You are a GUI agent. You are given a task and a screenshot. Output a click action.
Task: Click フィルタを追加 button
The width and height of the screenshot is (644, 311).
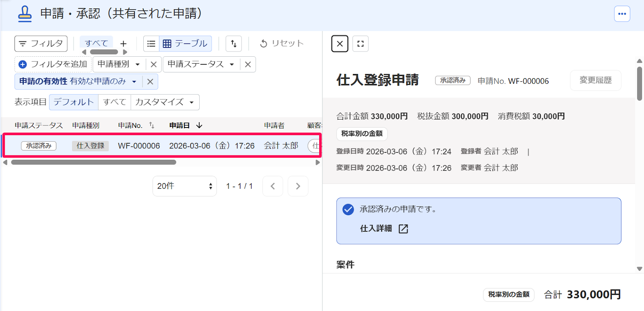[53, 64]
